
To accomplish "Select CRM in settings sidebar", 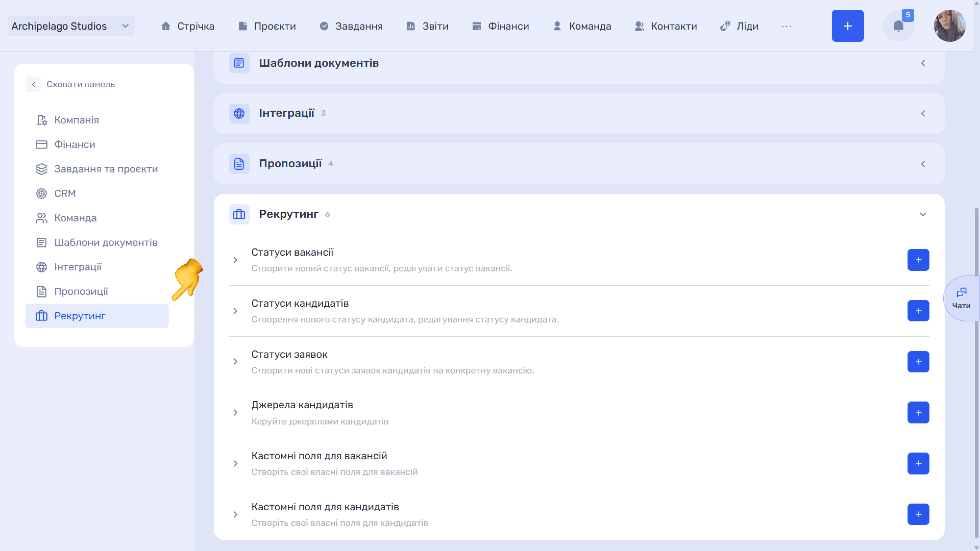I will coord(97,194).
